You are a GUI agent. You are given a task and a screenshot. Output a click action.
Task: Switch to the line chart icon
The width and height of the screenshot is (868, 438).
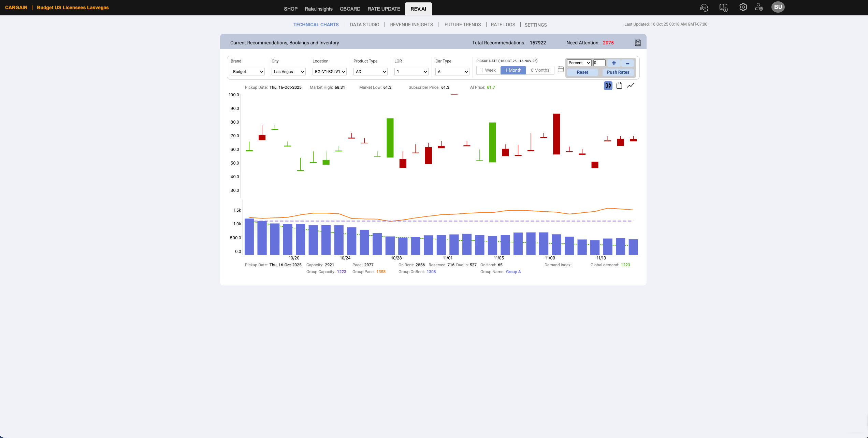point(631,86)
